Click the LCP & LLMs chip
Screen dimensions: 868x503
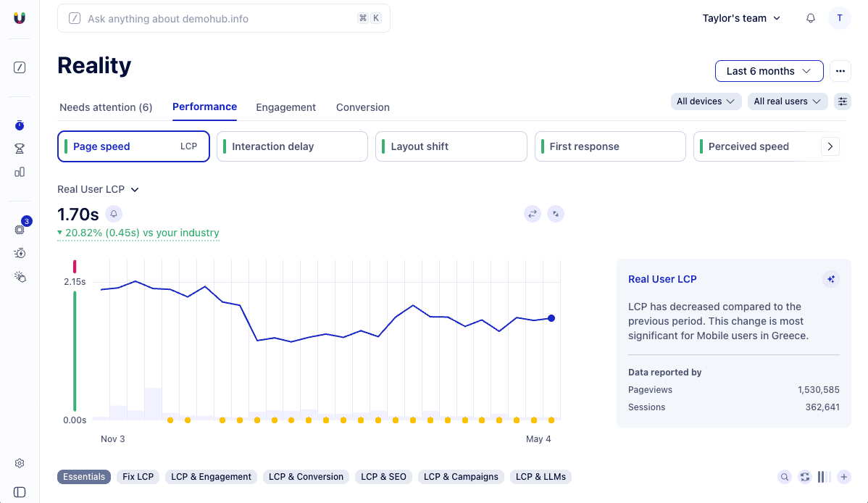(x=541, y=477)
